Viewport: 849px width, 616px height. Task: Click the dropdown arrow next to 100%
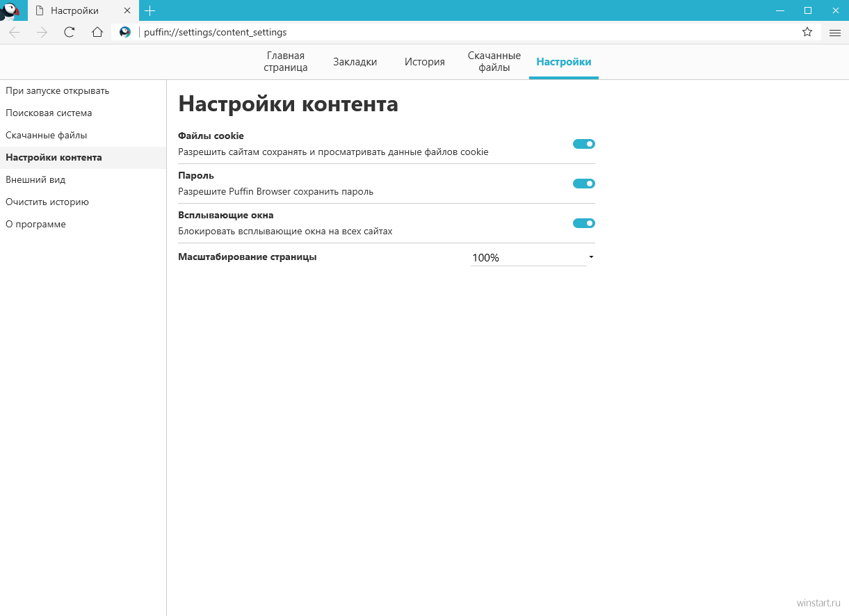(x=591, y=257)
